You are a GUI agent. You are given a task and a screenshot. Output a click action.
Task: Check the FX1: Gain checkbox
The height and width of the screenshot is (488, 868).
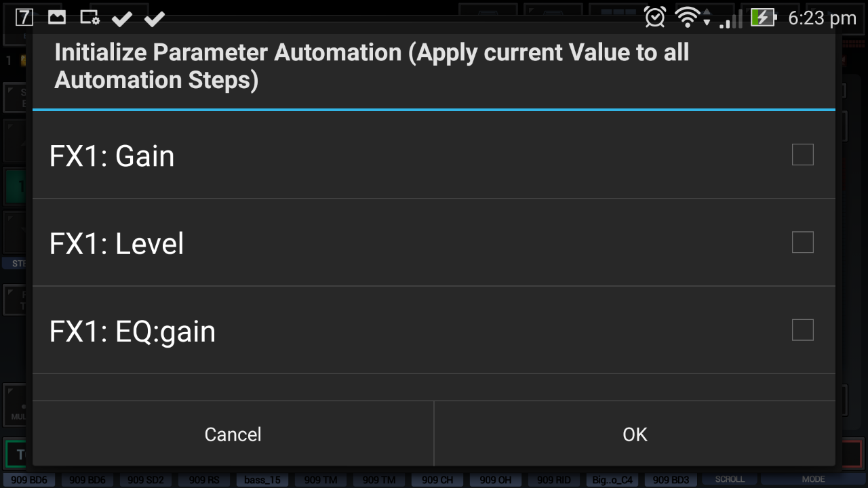[802, 155]
